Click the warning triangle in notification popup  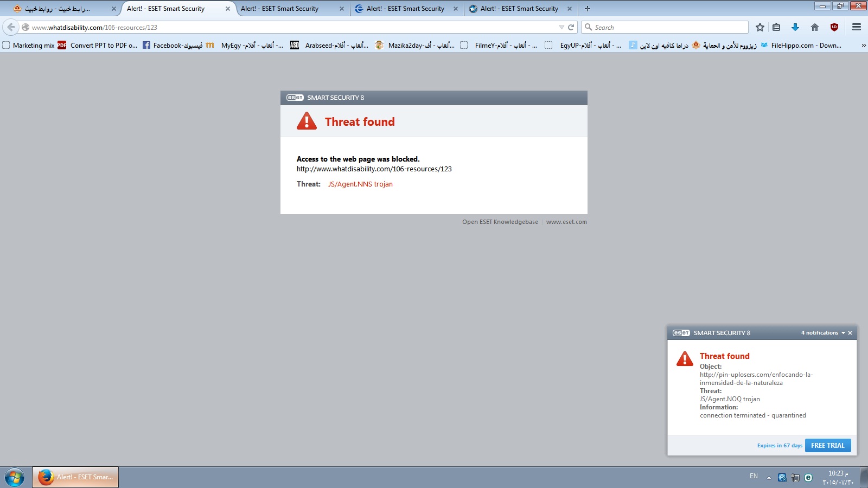coord(685,359)
